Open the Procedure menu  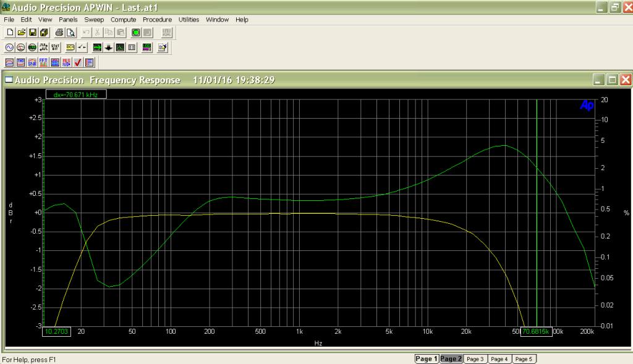(x=157, y=19)
